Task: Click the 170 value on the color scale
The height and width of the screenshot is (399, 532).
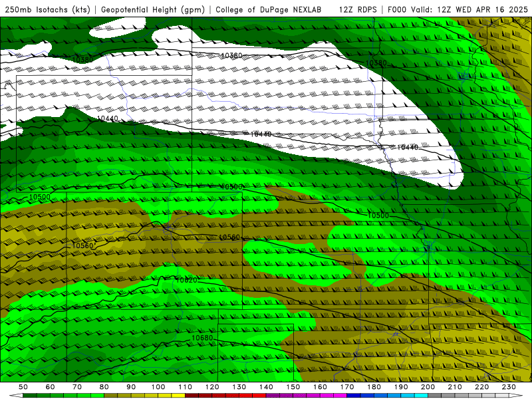Action: (x=347, y=387)
